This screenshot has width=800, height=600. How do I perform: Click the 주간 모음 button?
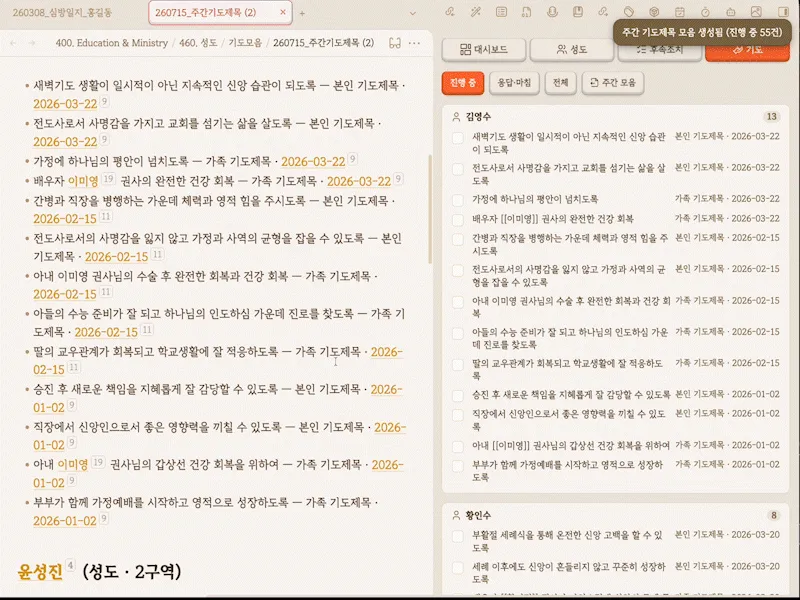[x=613, y=83]
